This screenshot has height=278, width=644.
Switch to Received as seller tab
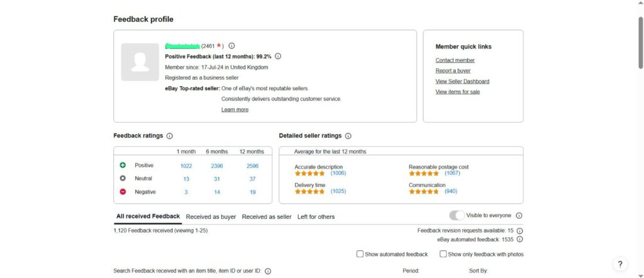(x=267, y=217)
